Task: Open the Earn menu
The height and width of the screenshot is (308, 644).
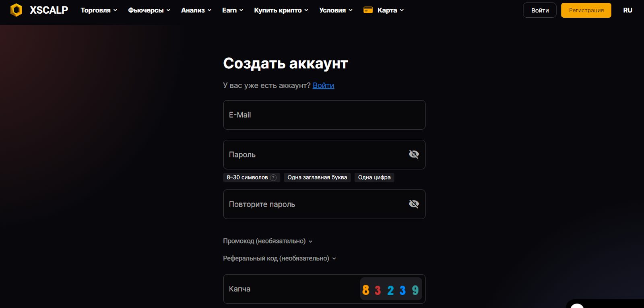Action: coord(233,10)
